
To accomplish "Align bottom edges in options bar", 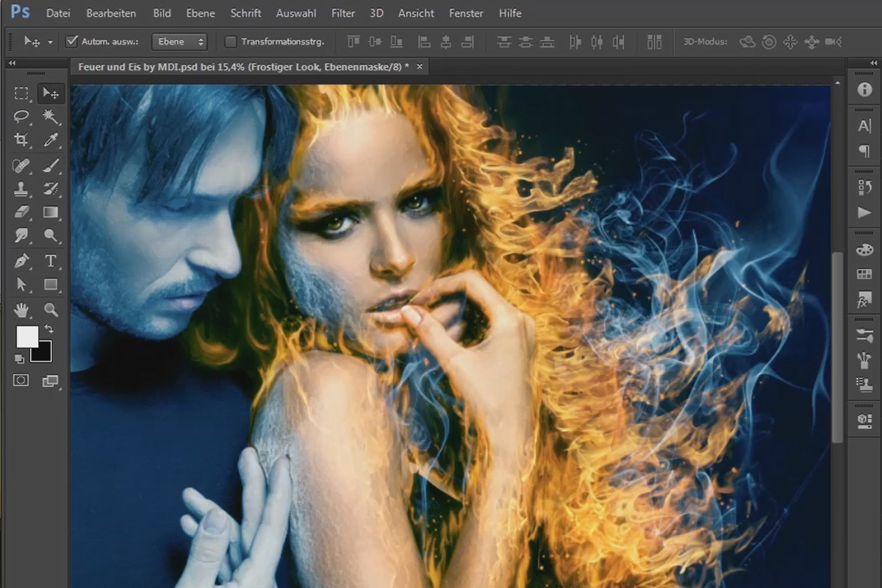I will click(x=397, y=42).
